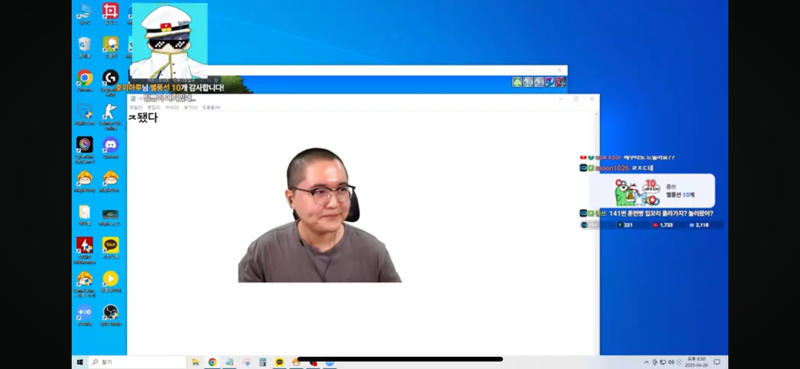The image size is (800, 369).
Task: Open the KakaoTalk desktop shortcut
Action: point(110,246)
